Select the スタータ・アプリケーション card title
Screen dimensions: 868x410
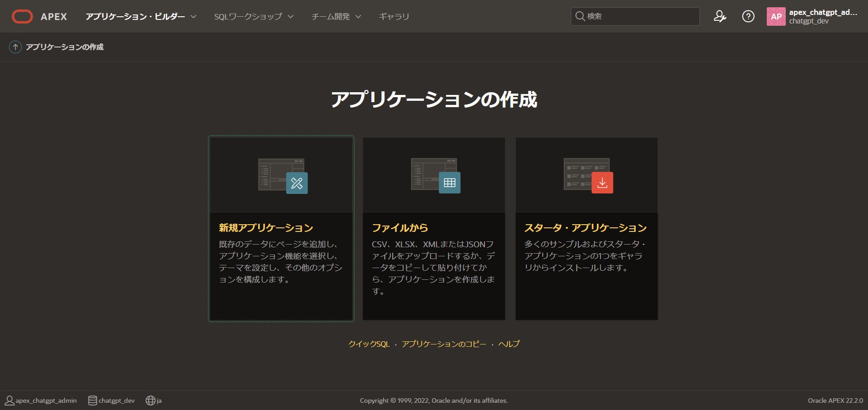click(x=586, y=228)
